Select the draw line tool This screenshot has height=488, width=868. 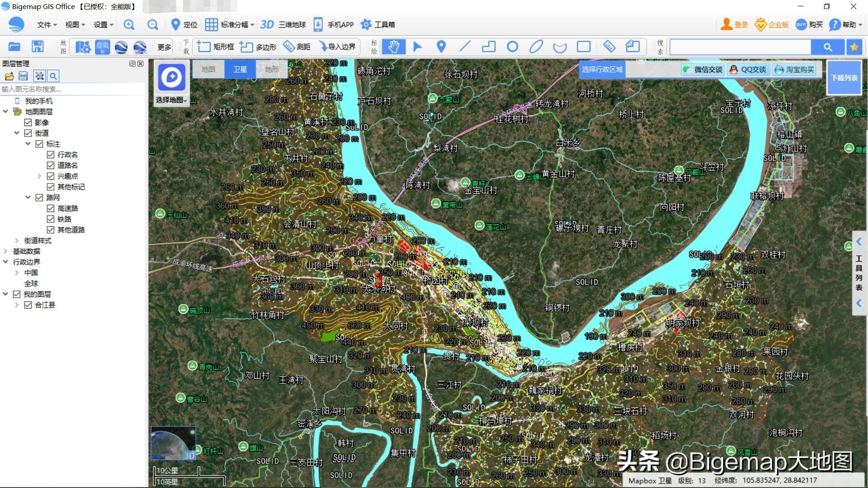coord(465,47)
